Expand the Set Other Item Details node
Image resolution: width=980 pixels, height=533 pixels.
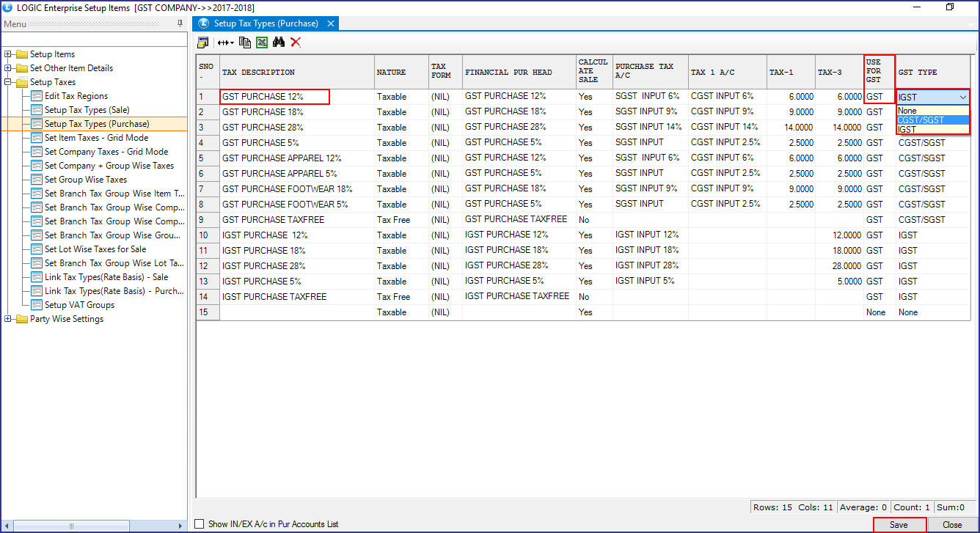point(8,68)
